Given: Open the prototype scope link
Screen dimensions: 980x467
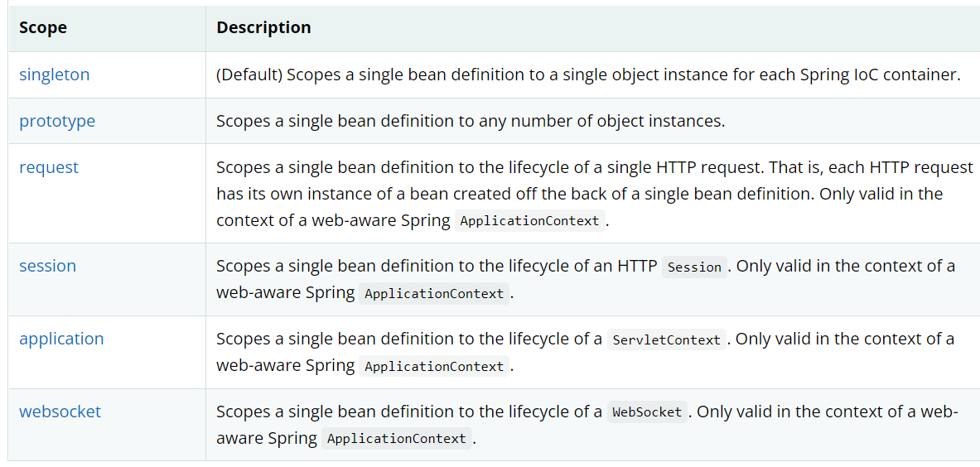Looking at the screenshot, I should point(57,121).
